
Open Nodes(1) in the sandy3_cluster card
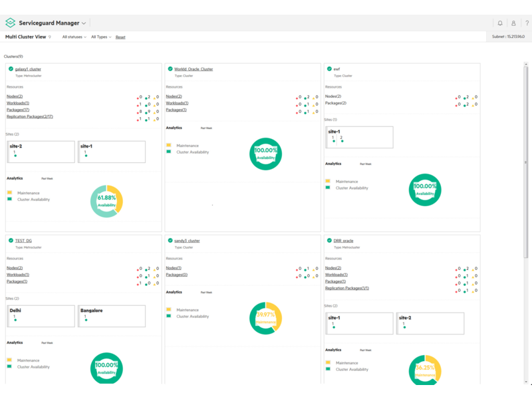click(174, 268)
